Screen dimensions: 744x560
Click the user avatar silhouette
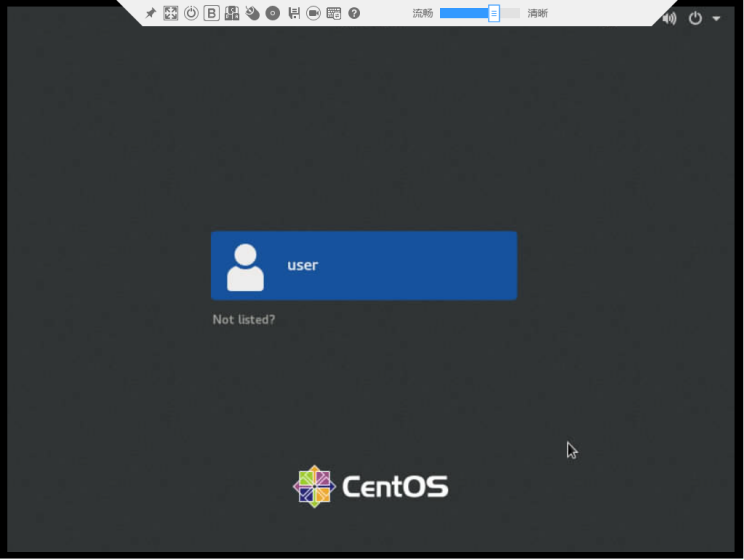[245, 267]
